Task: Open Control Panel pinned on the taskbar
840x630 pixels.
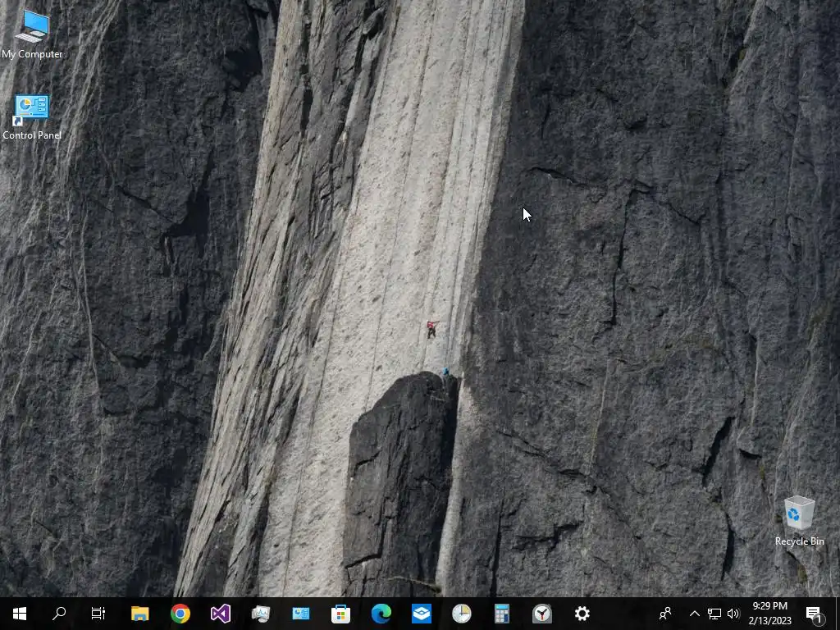Action: [x=300, y=614]
